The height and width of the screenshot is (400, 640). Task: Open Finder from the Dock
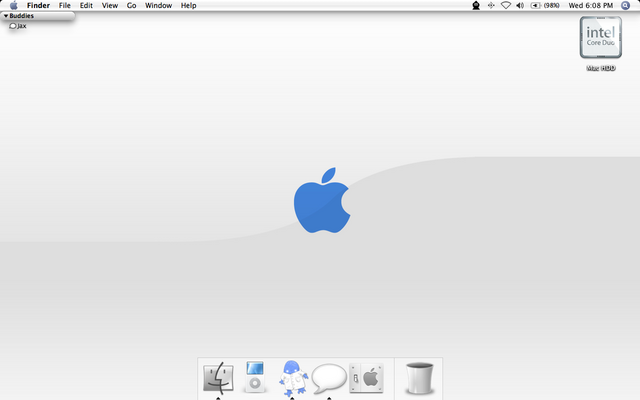218,378
